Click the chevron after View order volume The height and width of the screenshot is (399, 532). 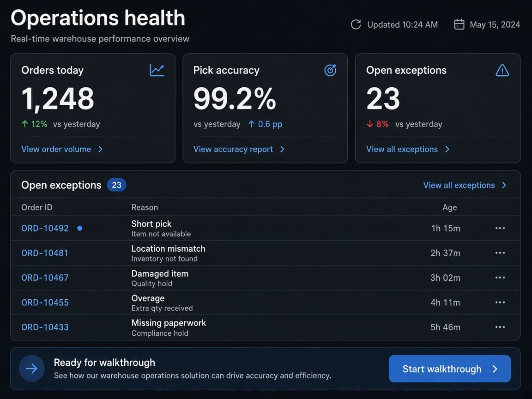pyautogui.click(x=100, y=149)
